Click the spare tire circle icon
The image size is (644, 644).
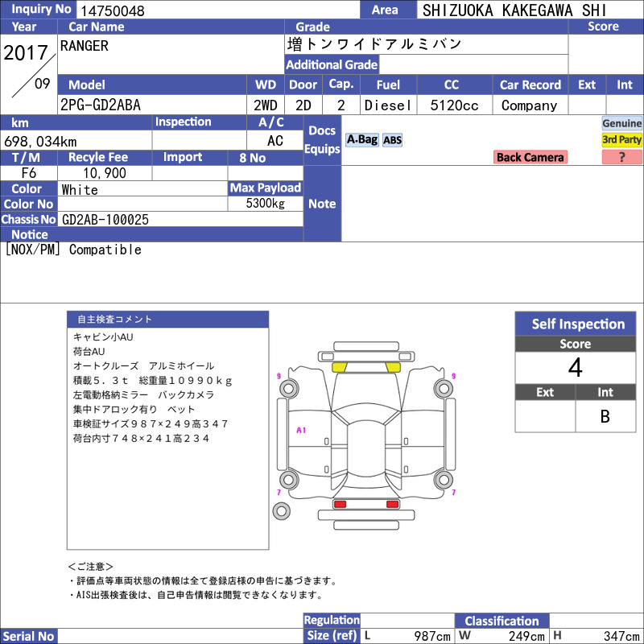point(281,511)
